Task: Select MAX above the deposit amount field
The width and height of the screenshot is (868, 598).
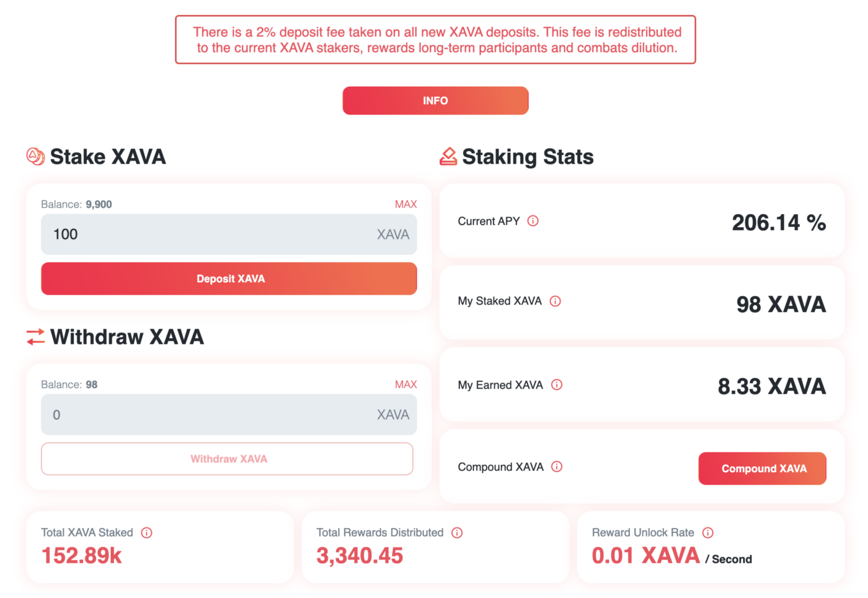Action: [405, 204]
